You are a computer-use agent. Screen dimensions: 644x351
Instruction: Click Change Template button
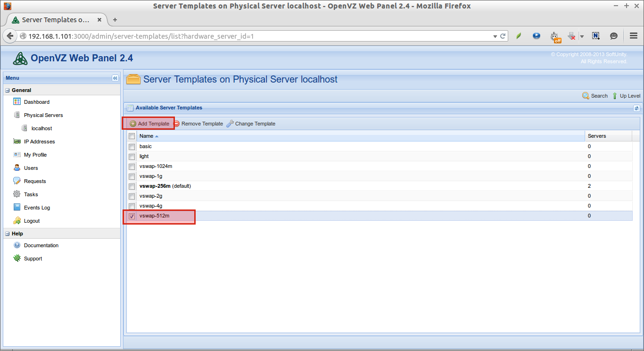[x=251, y=124]
